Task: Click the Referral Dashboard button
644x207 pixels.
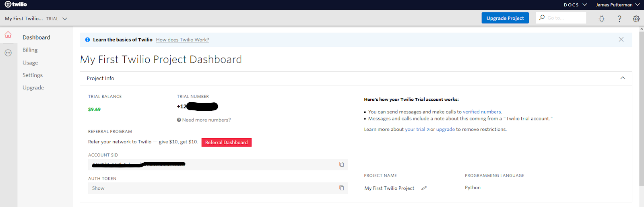Action: (x=227, y=143)
